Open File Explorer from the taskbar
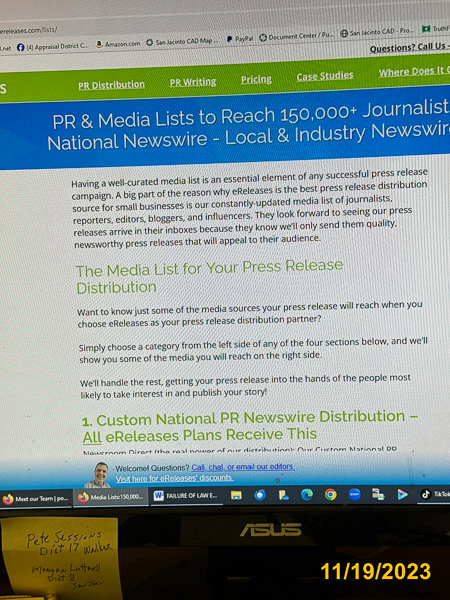Viewport: 450px width, 600px height. point(236,495)
